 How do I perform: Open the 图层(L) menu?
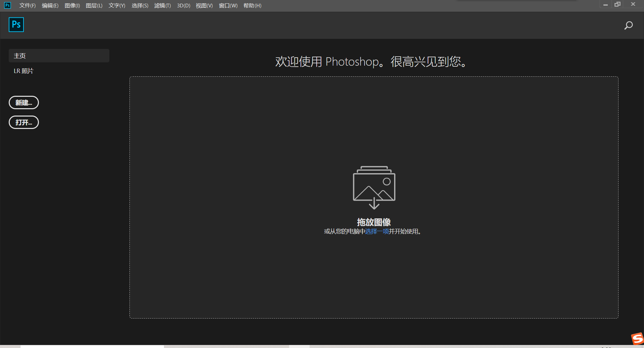[94, 5]
